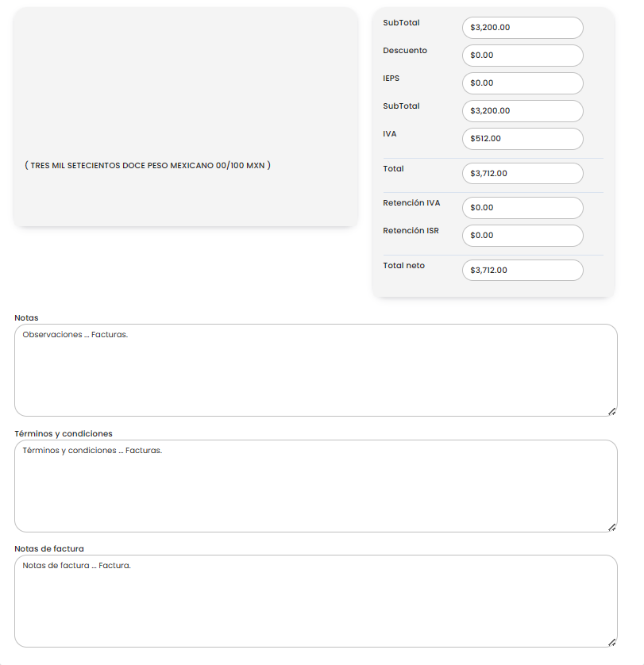This screenshot has height=665, width=644.
Task: Click inside the Notas de factura text area
Action: 315,602
